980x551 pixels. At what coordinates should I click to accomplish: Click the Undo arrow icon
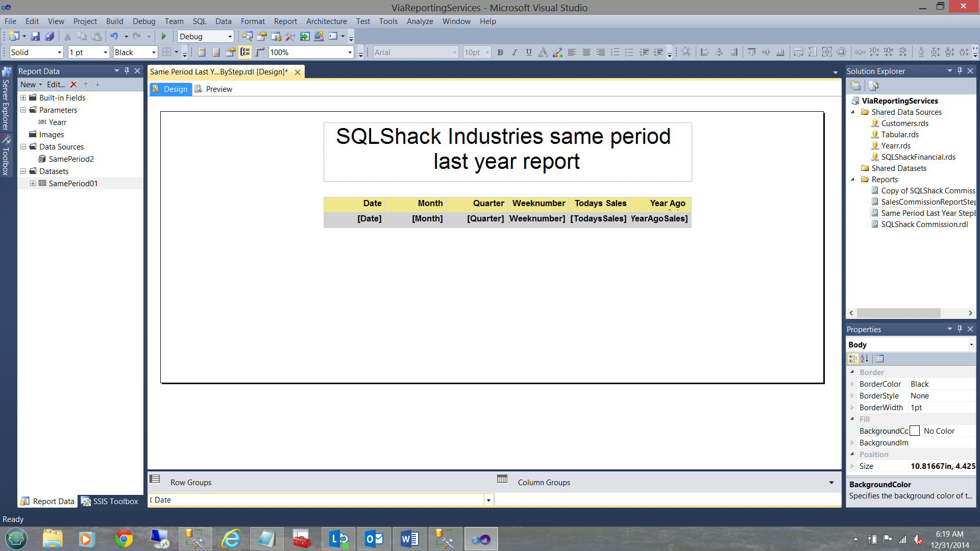[114, 36]
